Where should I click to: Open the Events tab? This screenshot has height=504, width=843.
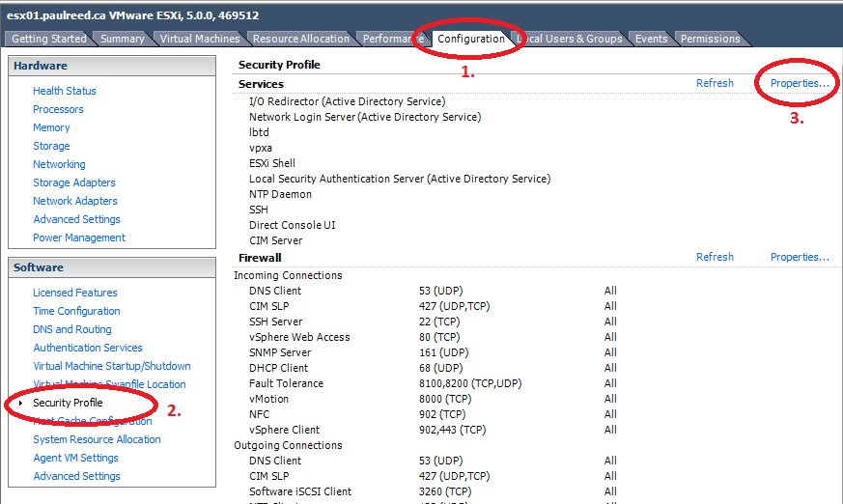click(x=651, y=39)
